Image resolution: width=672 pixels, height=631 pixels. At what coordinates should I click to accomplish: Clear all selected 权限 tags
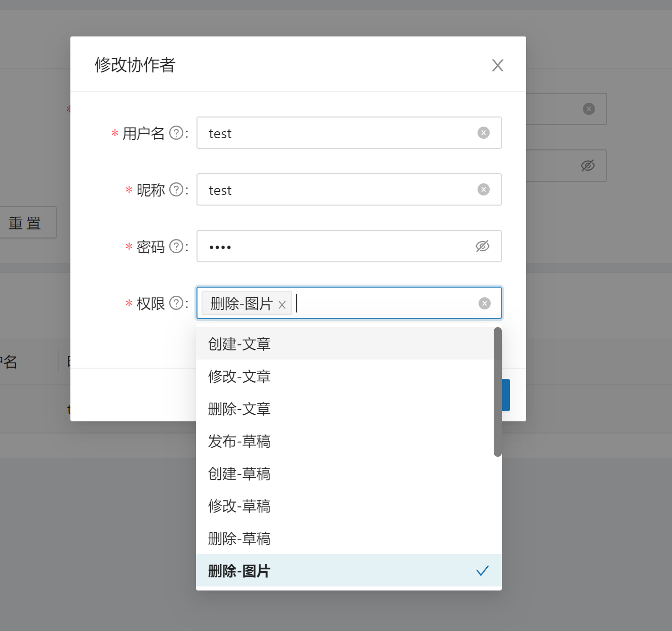pyautogui.click(x=485, y=303)
